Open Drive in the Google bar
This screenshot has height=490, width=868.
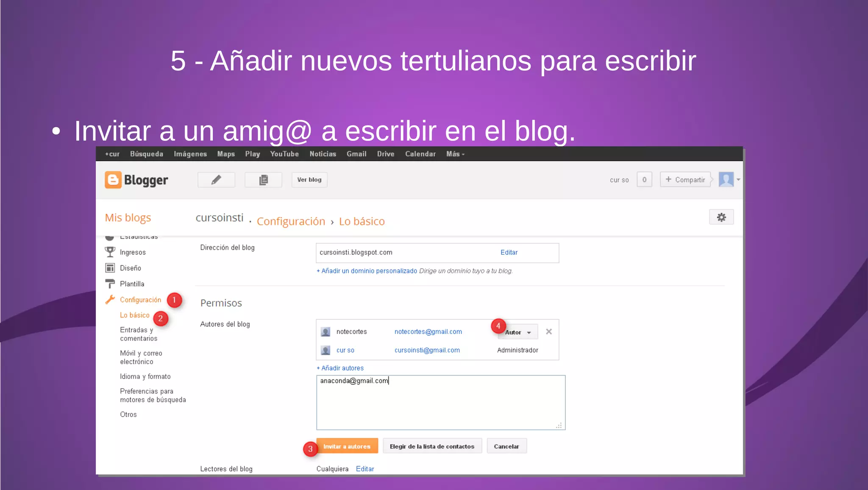(x=386, y=154)
